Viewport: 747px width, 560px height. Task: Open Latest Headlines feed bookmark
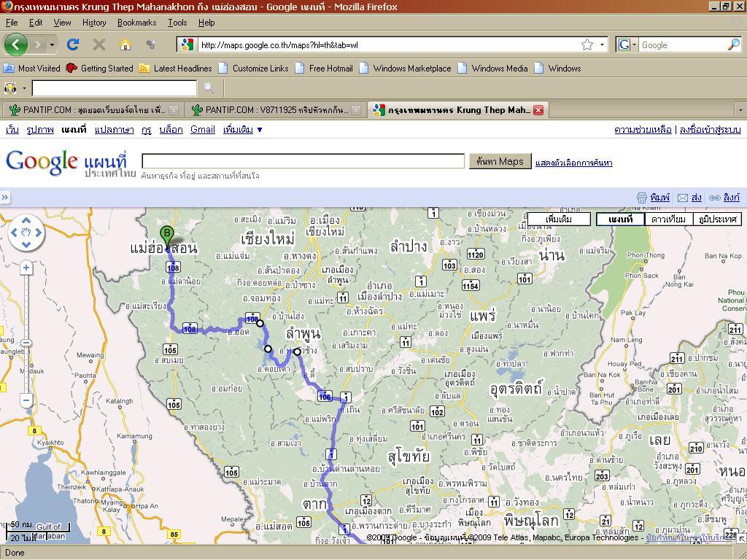[175, 68]
